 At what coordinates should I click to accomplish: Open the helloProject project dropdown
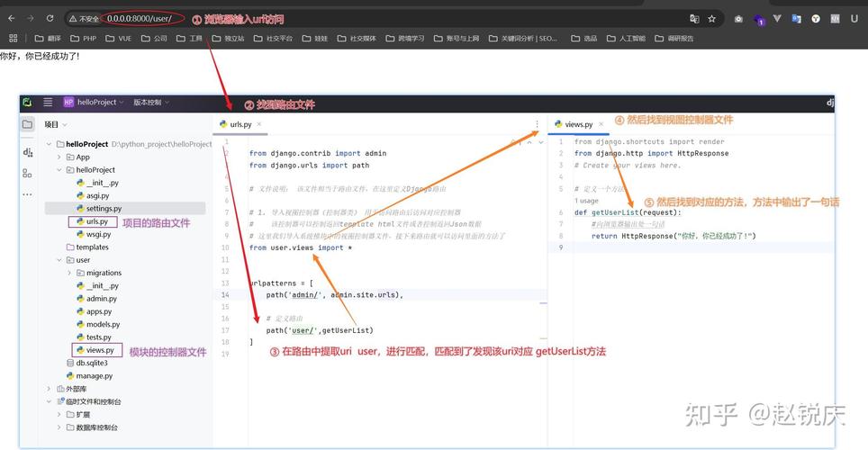click(x=93, y=103)
